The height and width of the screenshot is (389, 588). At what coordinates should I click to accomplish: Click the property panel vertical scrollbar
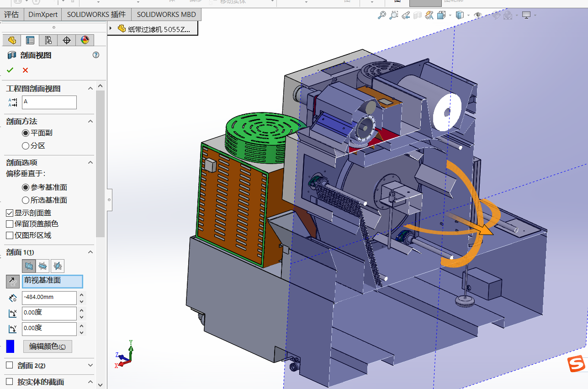pos(101,164)
